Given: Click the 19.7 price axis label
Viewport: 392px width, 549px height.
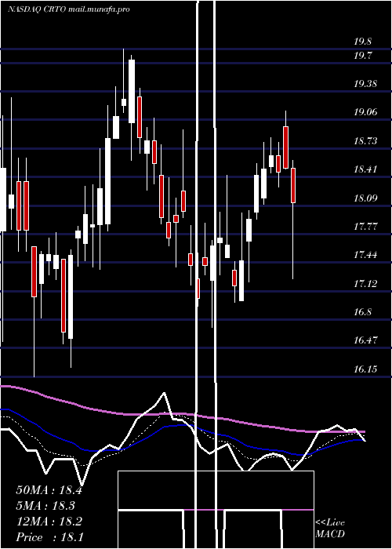Looking at the screenshot, I should [x=362, y=56].
